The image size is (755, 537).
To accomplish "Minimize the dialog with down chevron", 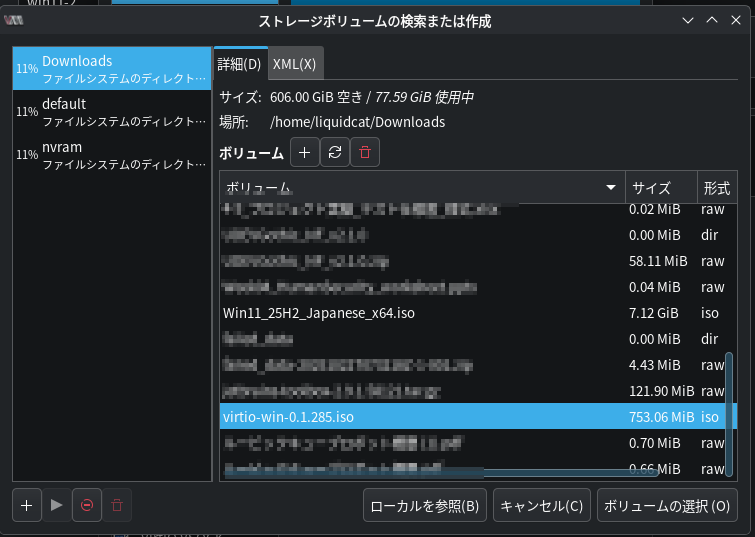I will (688, 20).
